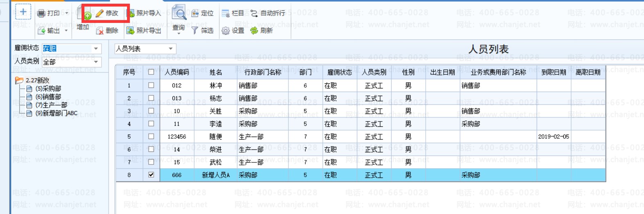Viewport: 644px width, 214px height.
Task: Click the 自动折行 auto wrap button
Action: pos(268,13)
